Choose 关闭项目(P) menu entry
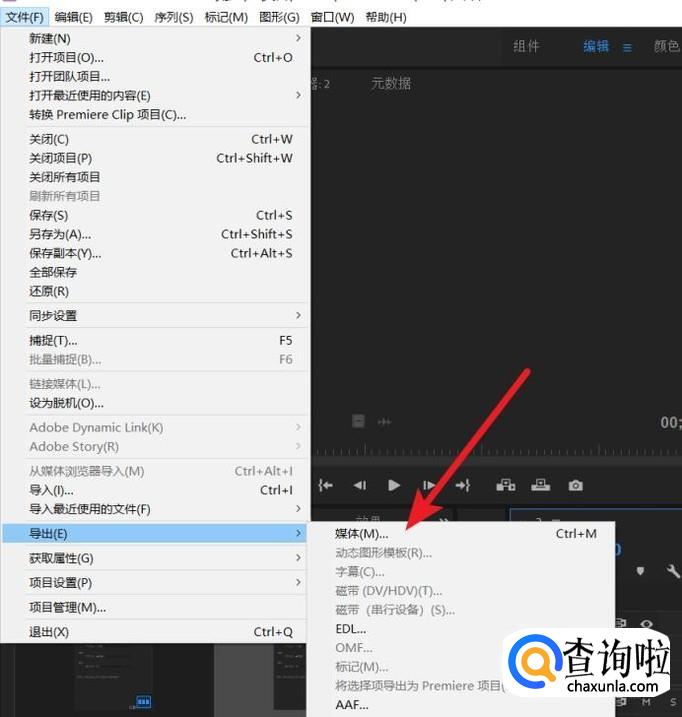The height and width of the screenshot is (717, 682). click(155, 158)
